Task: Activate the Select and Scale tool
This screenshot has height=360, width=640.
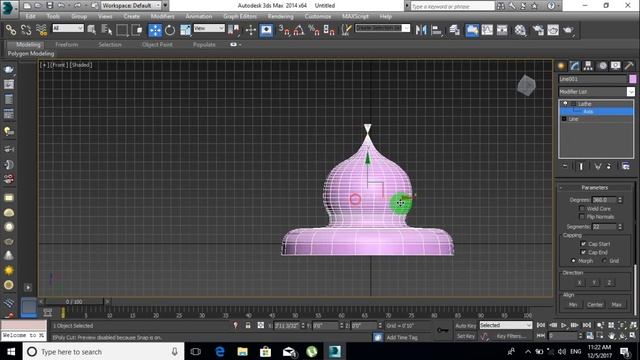Action: coord(185,30)
